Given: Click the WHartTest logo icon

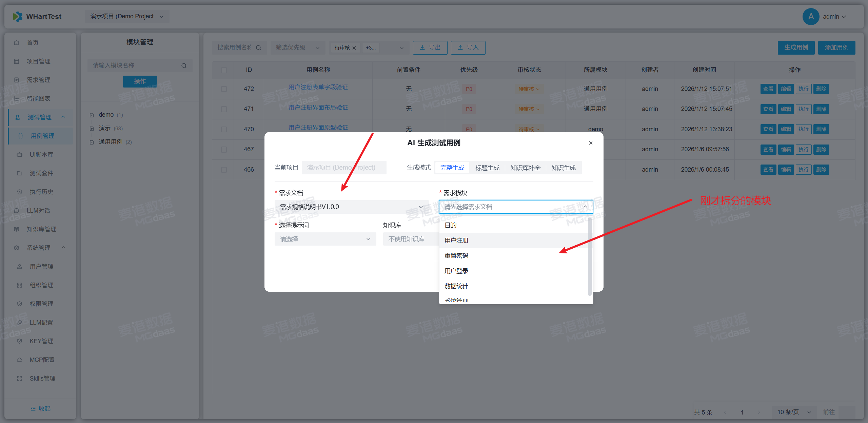Looking at the screenshot, I should point(18,17).
